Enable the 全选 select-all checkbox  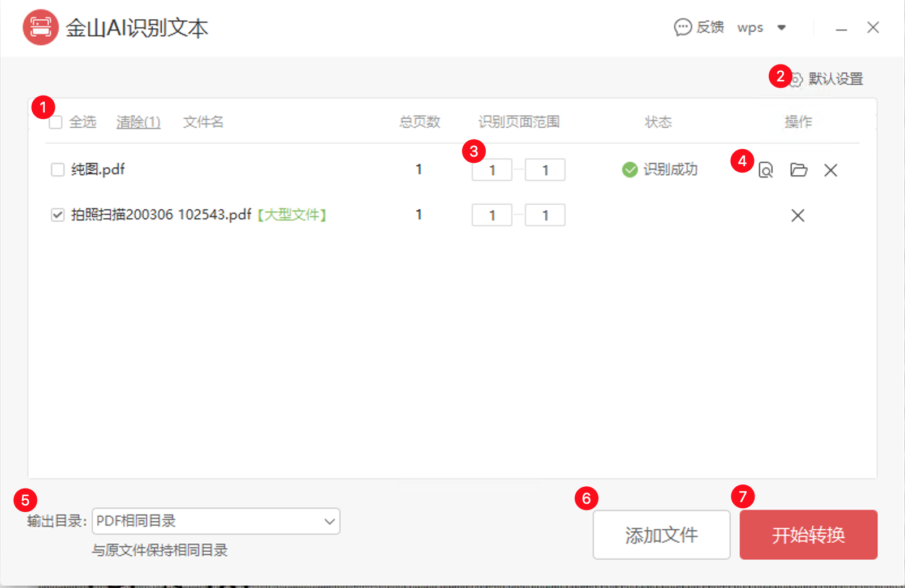(55, 122)
